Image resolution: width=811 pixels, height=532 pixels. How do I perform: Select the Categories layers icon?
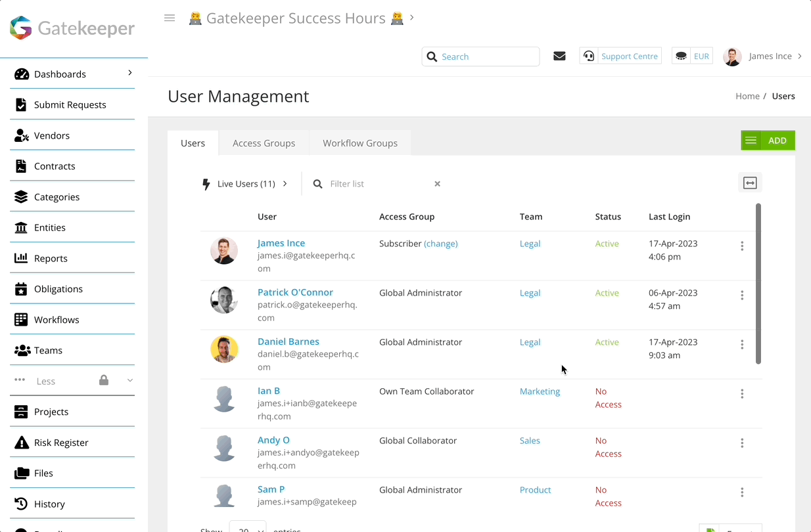pos(22,197)
